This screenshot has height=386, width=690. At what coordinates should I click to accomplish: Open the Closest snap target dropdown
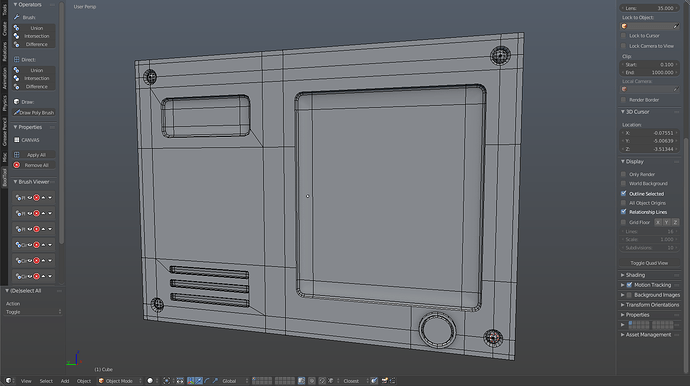(x=356, y=381)
